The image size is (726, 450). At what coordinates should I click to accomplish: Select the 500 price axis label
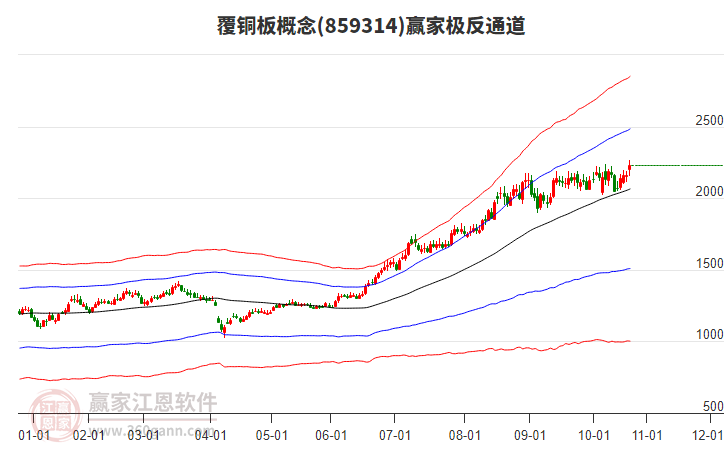click(713, 406)
